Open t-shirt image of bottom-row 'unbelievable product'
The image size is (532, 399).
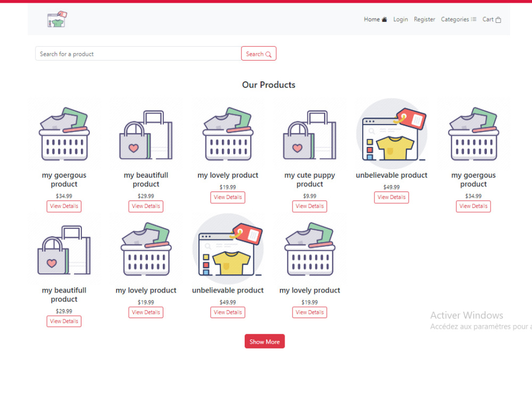click(x=228, y=249)
